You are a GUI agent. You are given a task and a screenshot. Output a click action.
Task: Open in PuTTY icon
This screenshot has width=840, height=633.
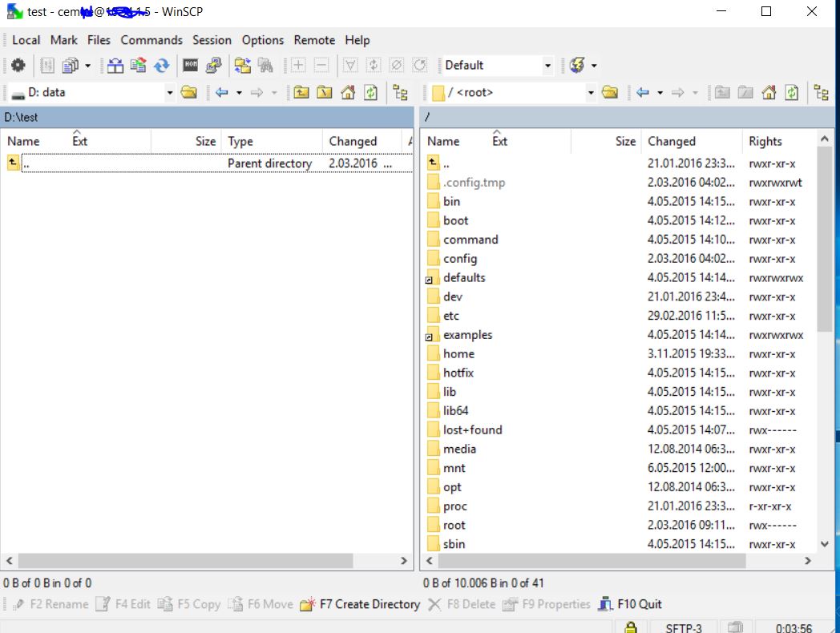click(213, 66)
